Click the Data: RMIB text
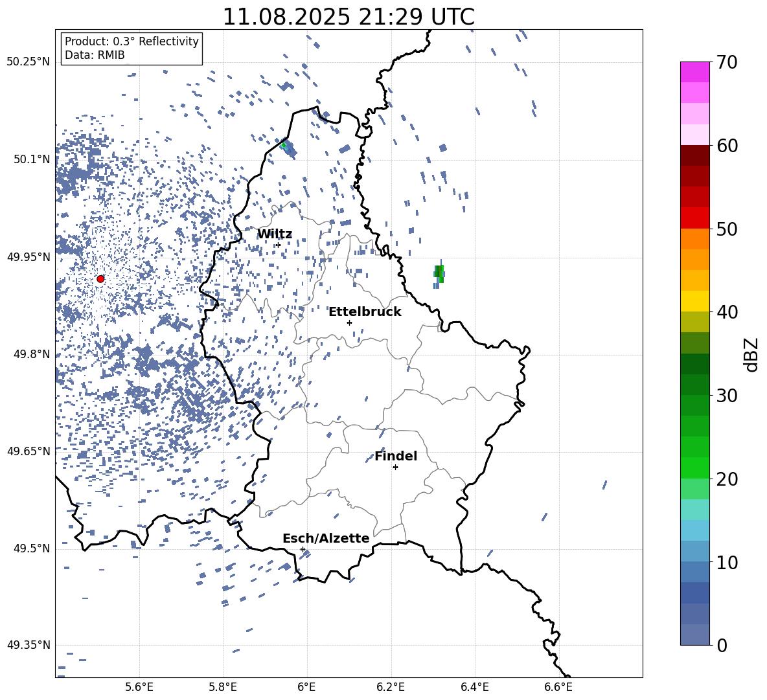767x700 pixels. click(95, 55)
